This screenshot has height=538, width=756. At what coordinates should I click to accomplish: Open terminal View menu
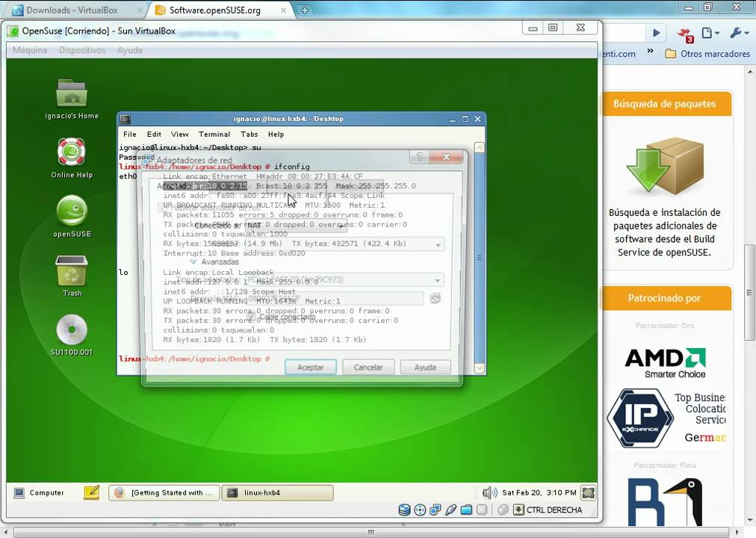179,134
